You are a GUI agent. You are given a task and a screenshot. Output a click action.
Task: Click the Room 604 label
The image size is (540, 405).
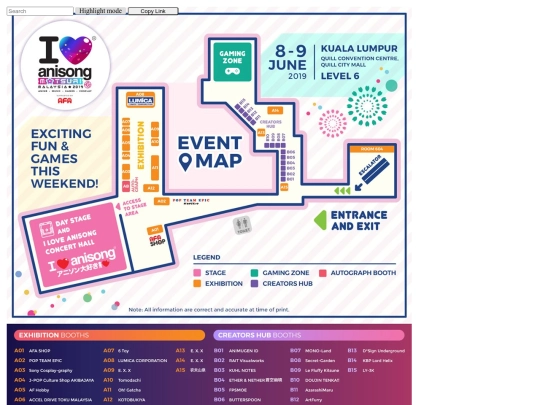(x=372, y=149)
